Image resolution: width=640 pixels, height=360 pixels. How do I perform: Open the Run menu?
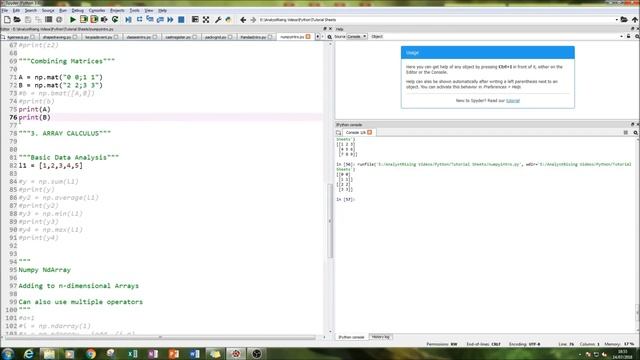point(63,10)
